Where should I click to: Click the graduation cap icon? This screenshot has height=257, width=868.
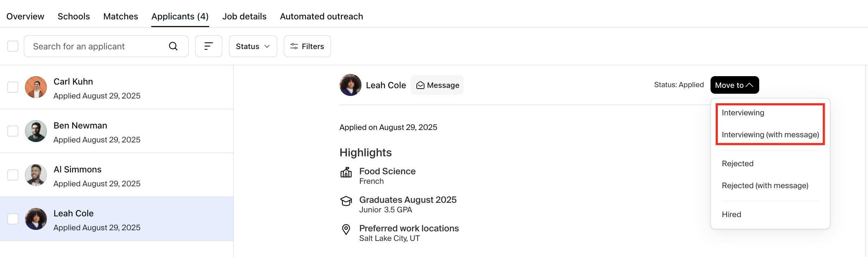point(346,201)
